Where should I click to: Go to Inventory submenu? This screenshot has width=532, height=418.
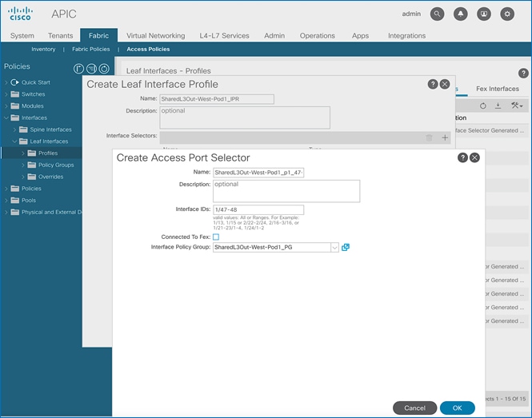point(43,50)
